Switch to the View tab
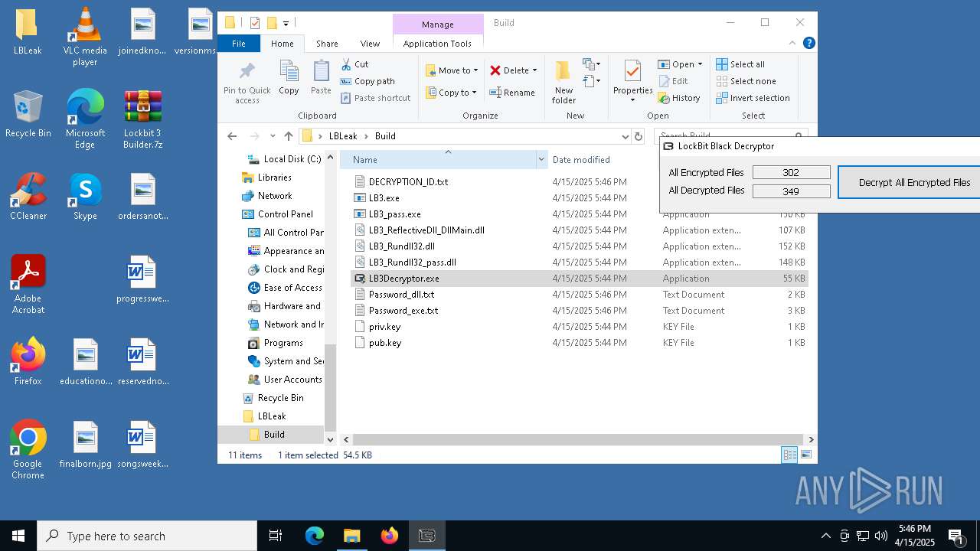The image size is (980, 551). 370,44
